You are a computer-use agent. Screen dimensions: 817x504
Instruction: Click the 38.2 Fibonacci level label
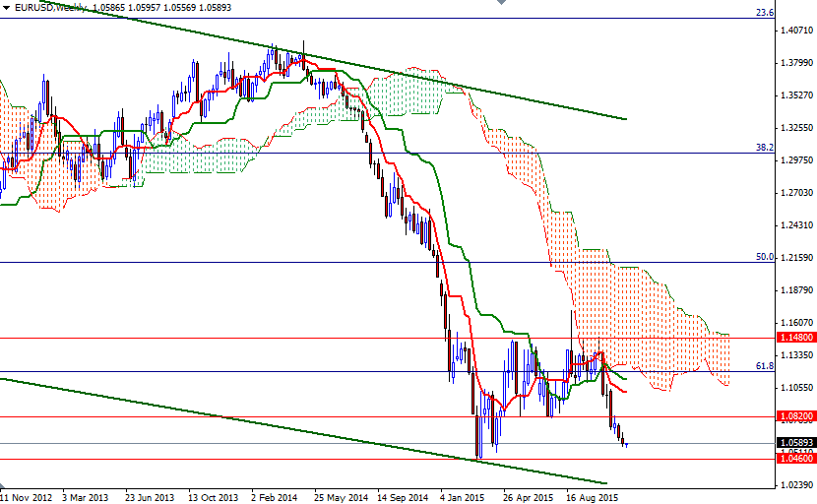765,148
